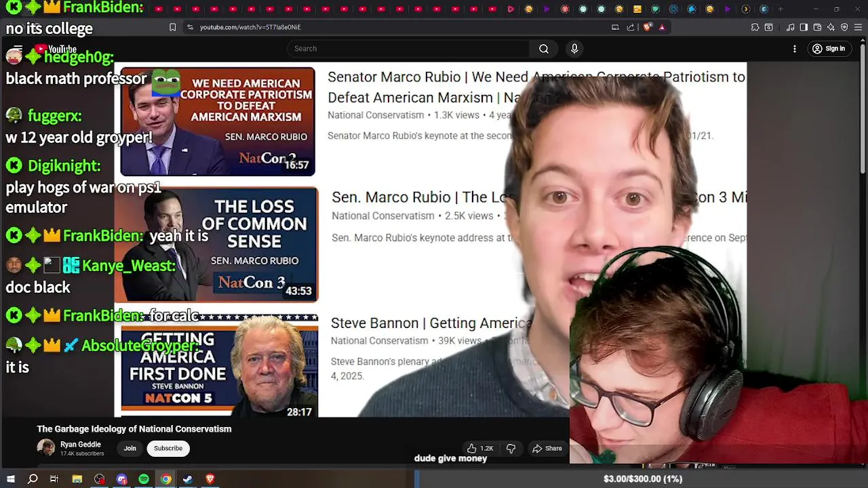Click the YouTube search magnifier button
Viewport: 868px width, 488px height.
[x=544, y=49]
